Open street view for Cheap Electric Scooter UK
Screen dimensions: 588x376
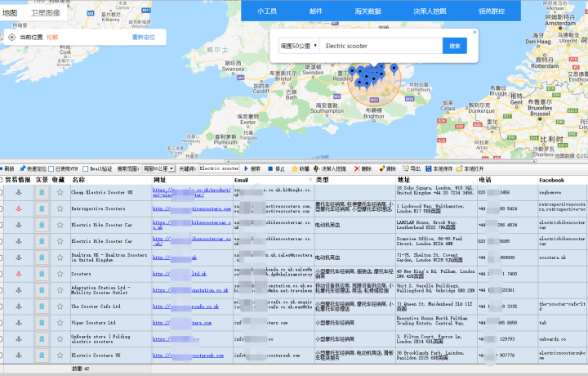coord(42,193)
